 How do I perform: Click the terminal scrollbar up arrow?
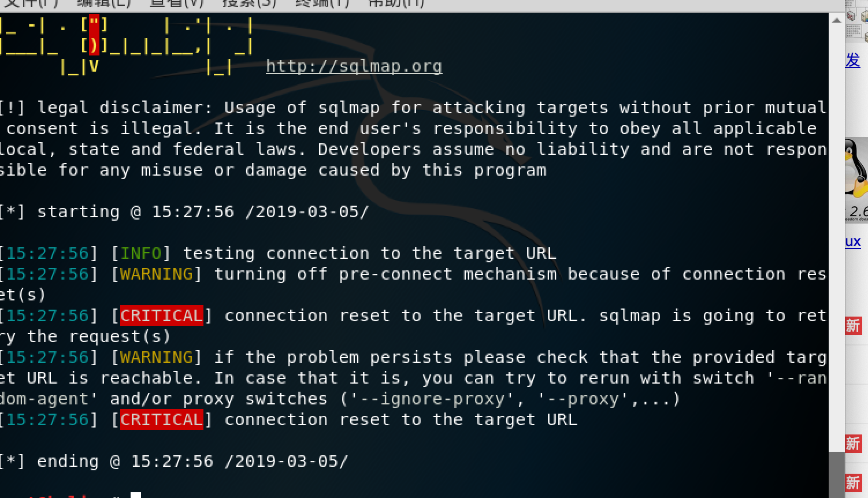click(837, 20)
